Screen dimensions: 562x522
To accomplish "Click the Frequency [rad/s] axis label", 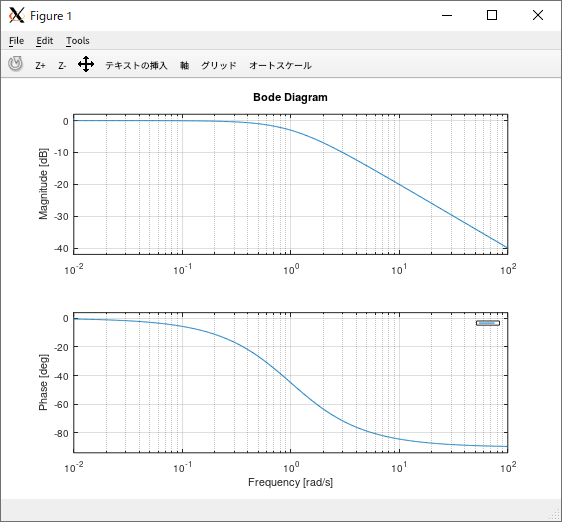I will 290,483.
